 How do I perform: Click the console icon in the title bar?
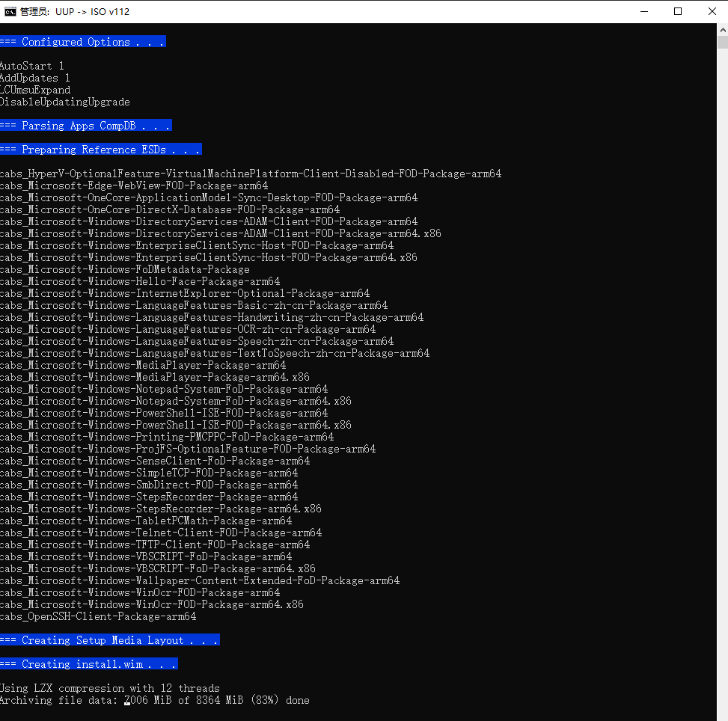click(10, 11)
